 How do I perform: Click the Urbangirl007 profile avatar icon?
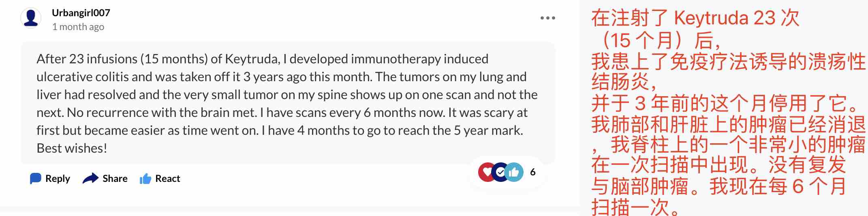tap(31, 18)
